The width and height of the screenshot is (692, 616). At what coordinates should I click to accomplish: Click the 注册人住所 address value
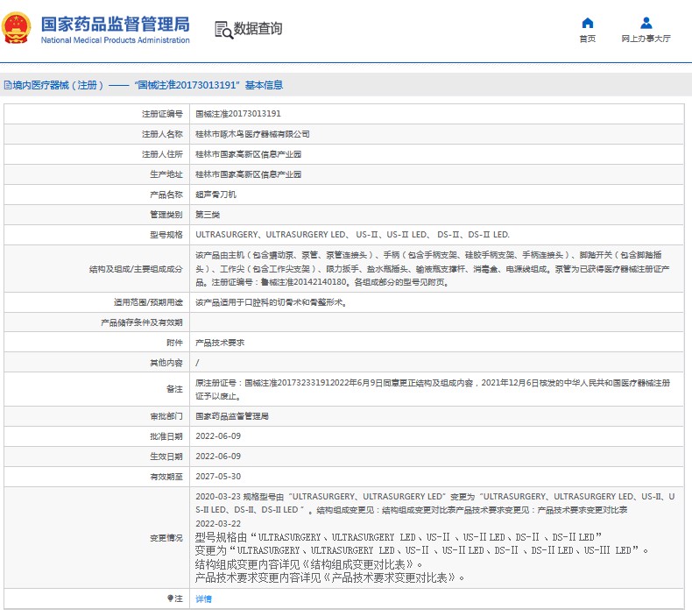tap(248, 154)
